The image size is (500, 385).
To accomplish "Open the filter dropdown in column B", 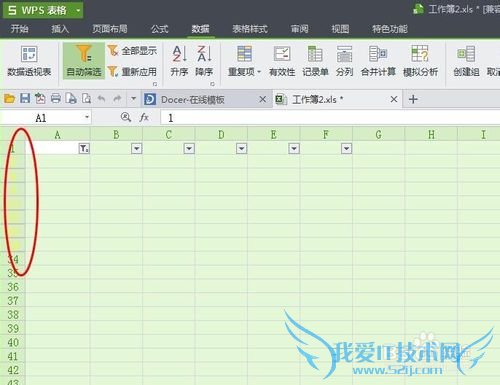I will coord(137,148).
